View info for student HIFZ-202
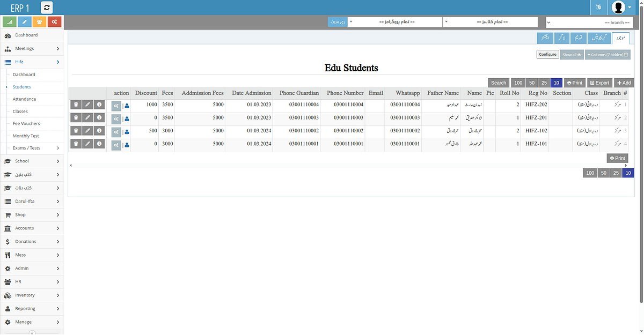This screenshot has width=644, height=335. coord(99,105)
